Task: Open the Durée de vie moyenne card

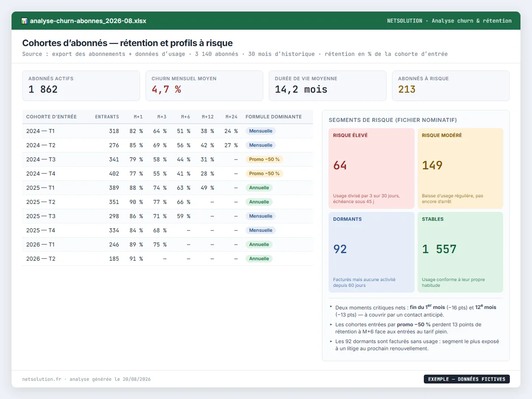Action: coord(328,86)
